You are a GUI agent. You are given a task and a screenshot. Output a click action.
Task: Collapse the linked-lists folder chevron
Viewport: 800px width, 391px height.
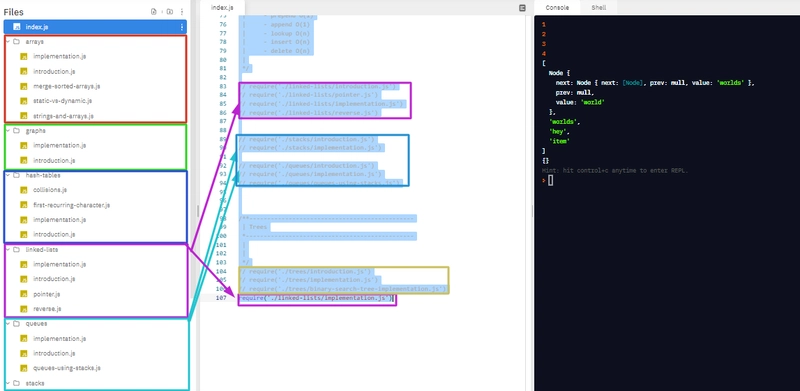click(x=8, y=250)
